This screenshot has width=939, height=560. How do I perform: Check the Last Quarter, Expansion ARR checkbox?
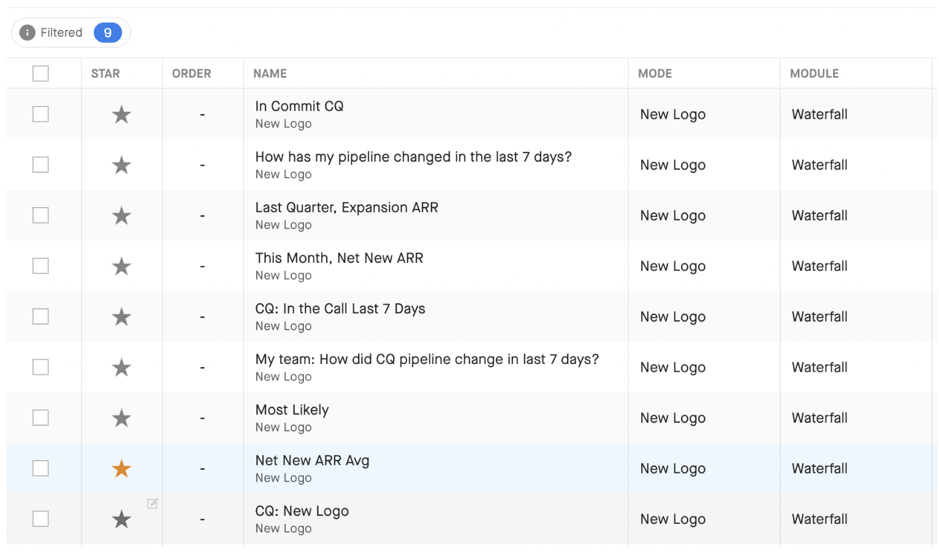tap(40, 215)
